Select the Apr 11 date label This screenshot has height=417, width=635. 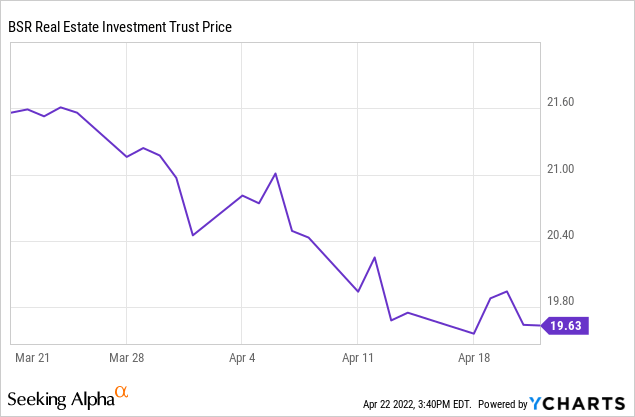click(x=358, y=356)
